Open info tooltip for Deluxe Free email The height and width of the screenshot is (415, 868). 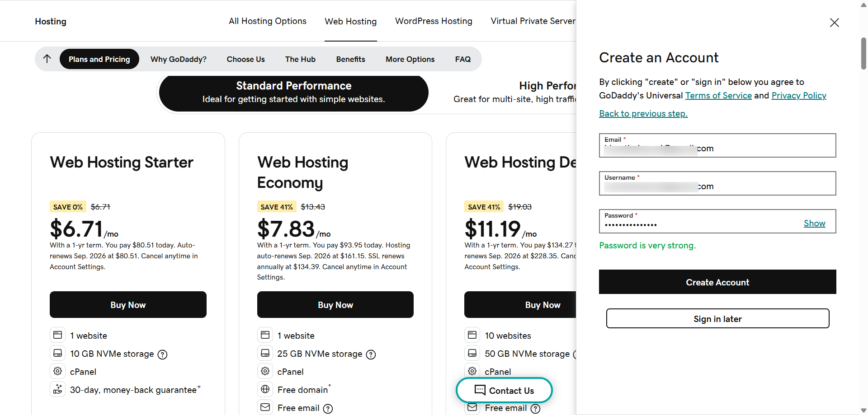coord(535,409)
